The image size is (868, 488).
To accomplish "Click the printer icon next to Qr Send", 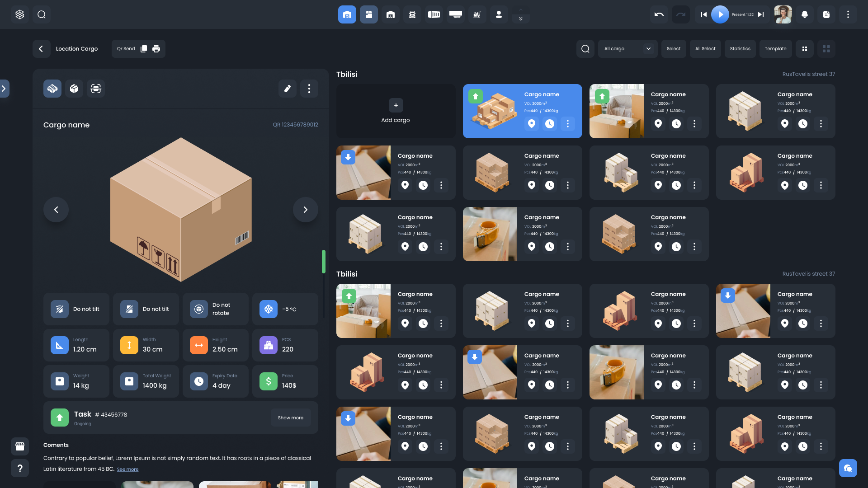I will (156, 49).
